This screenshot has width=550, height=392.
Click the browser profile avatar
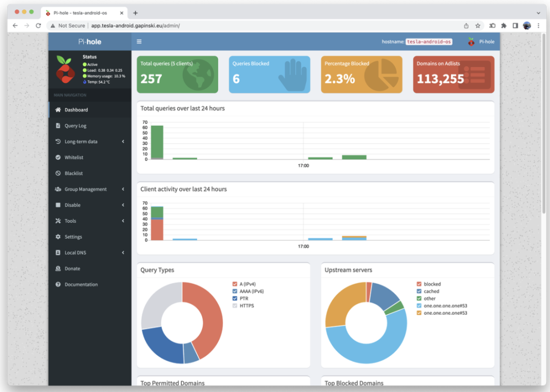527,25
